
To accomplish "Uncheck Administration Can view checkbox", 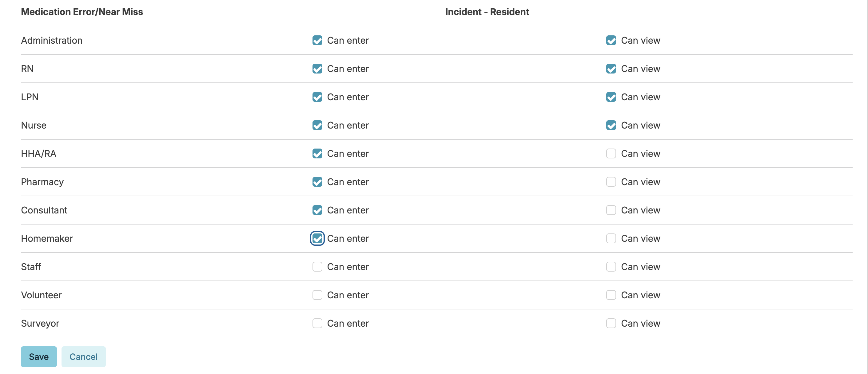I will [x=611, y=40].
